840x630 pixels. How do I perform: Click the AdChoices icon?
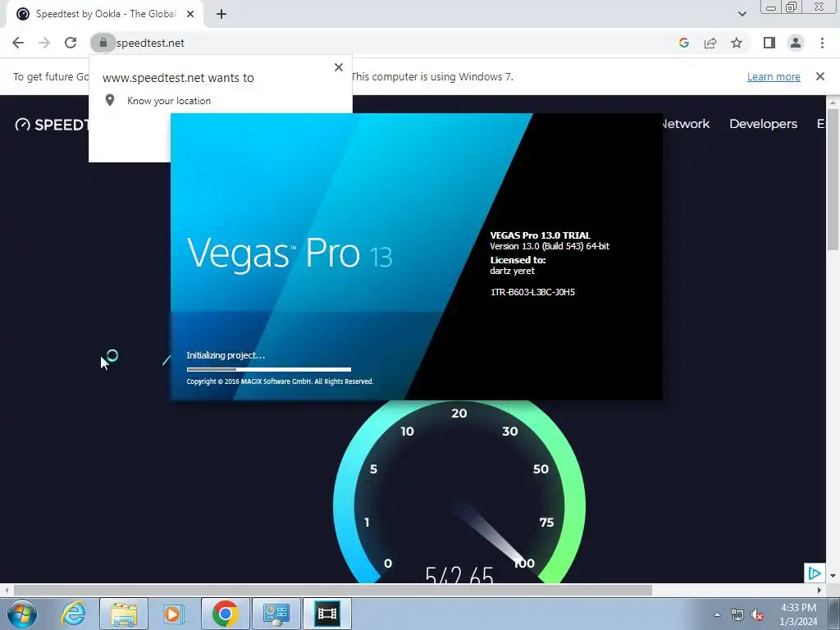815,573
